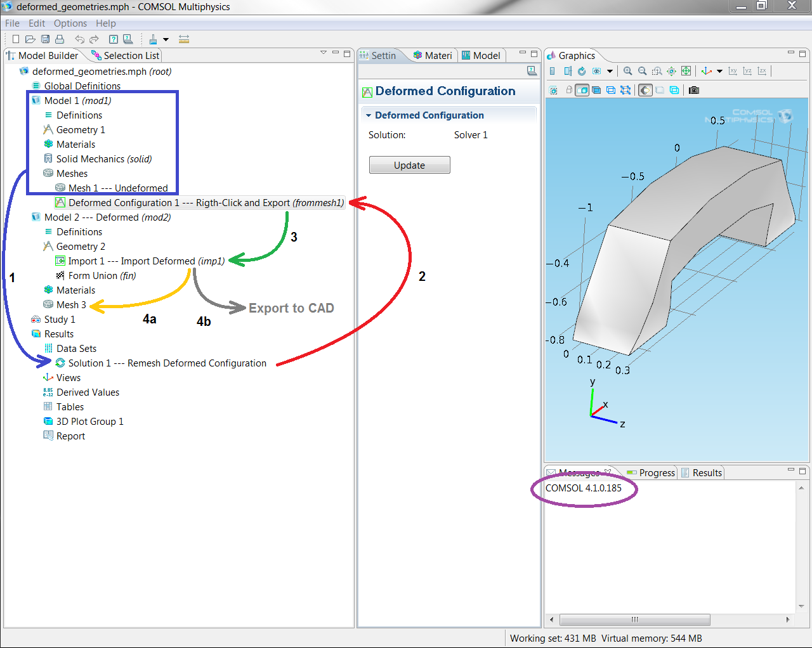812x648 pixels.
Task: Click the Zoom Out magnifier icon
Action: pos(642,71)
